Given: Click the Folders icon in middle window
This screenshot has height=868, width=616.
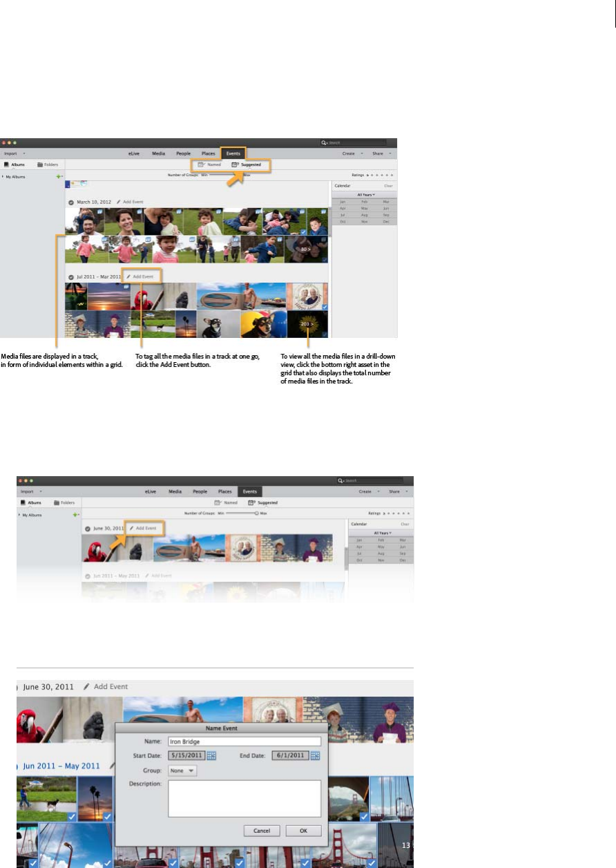Looking at the screenshot, I should (x=57, y=503).
